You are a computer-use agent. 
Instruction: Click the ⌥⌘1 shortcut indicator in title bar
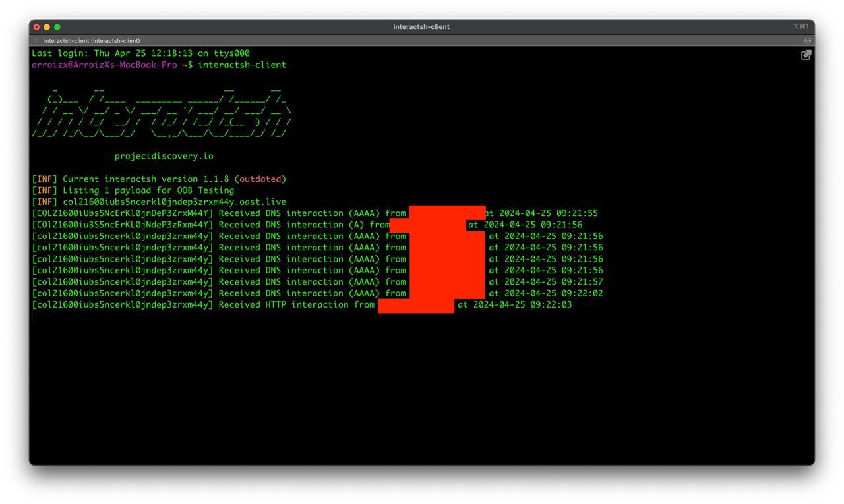click(x=800, y=27)
